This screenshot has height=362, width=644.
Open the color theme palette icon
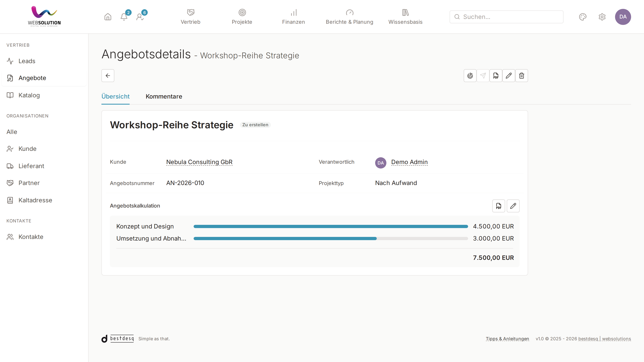coord(583,17)
